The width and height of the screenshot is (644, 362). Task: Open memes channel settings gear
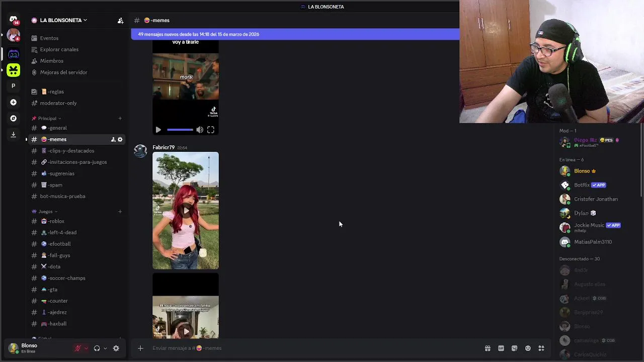pos(120,139)
